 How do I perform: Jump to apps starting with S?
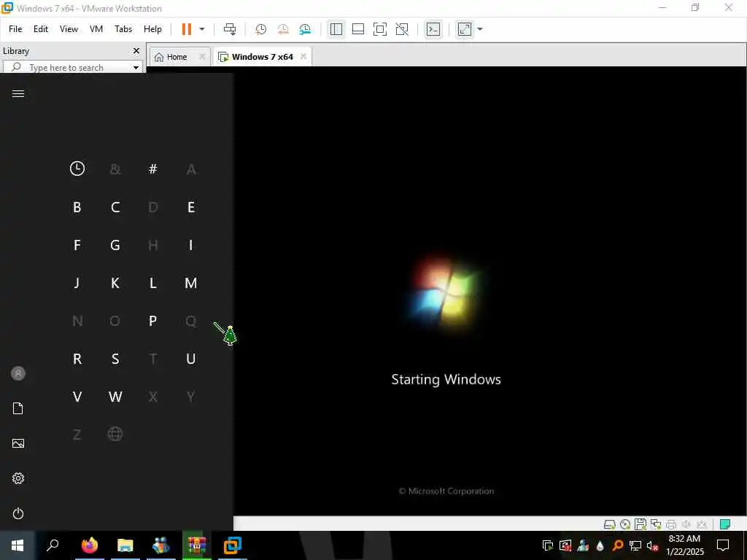coord(115,359)
